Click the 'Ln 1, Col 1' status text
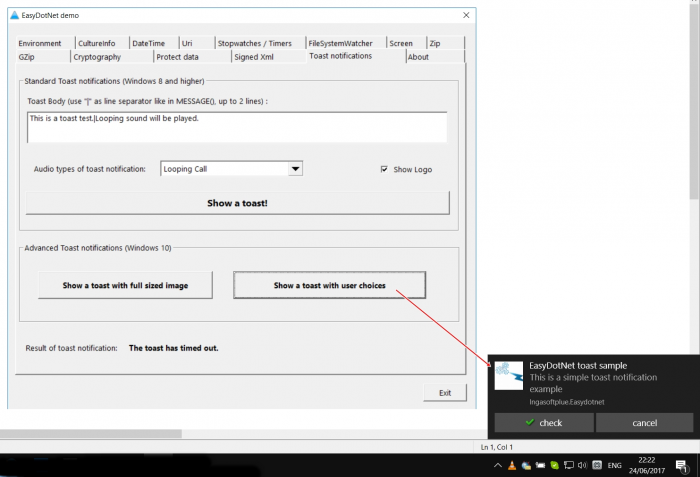 pyautogui.click(x=496, y=447)
